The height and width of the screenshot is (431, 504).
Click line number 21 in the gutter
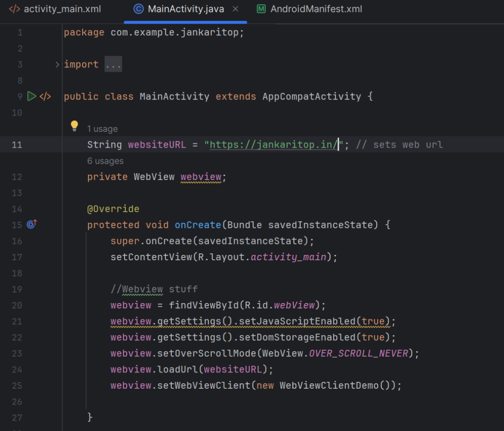(17, 321)
